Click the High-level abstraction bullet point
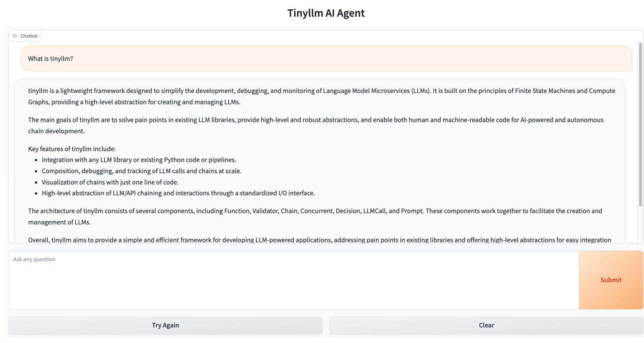This screenshot has width=644, height=343. pos(178,193)
